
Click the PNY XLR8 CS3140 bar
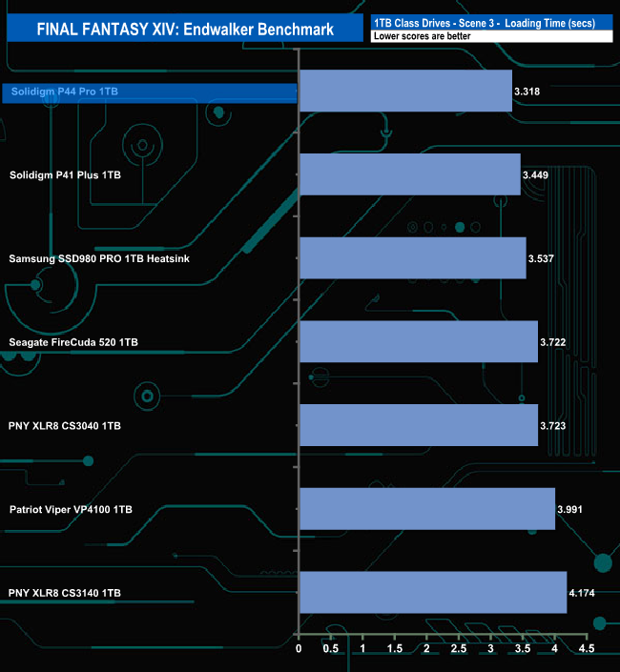point(433,592)
